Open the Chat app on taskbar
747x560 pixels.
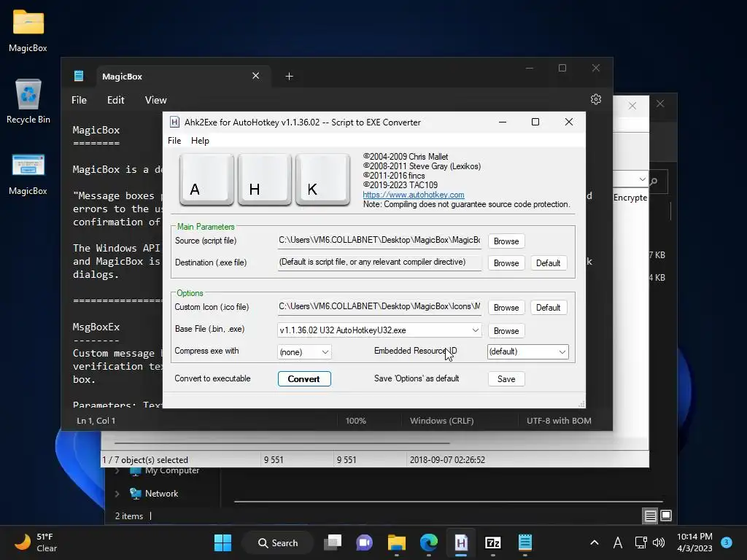point(365,542)
